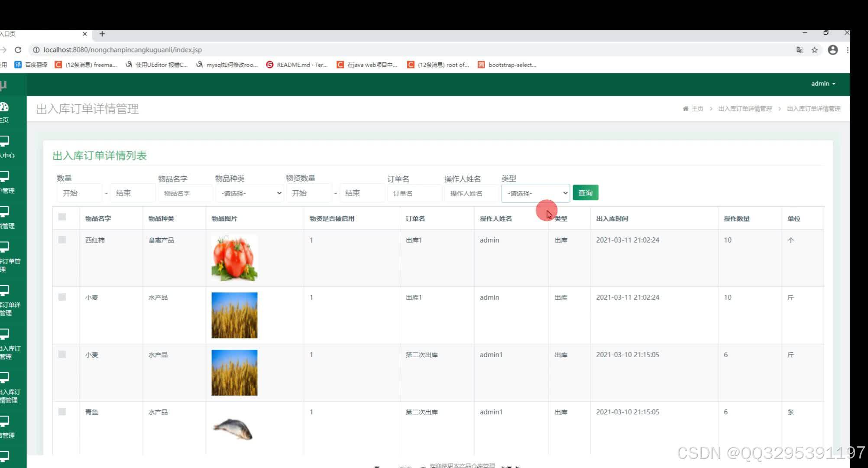Open 信管理 monitor icon in sidebar
This screenshot has width=868, height=468.
pyautogui.click(x=4, y=421)
